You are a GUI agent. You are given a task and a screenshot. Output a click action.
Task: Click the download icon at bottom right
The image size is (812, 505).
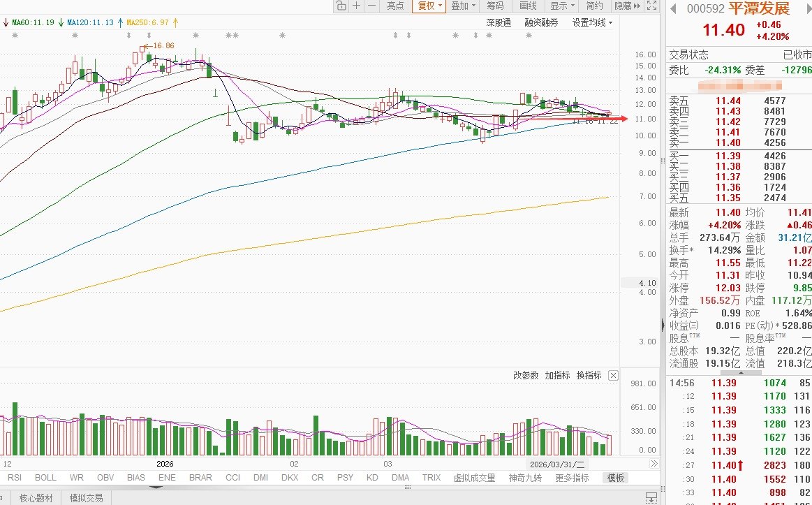(x=651, y=498)
